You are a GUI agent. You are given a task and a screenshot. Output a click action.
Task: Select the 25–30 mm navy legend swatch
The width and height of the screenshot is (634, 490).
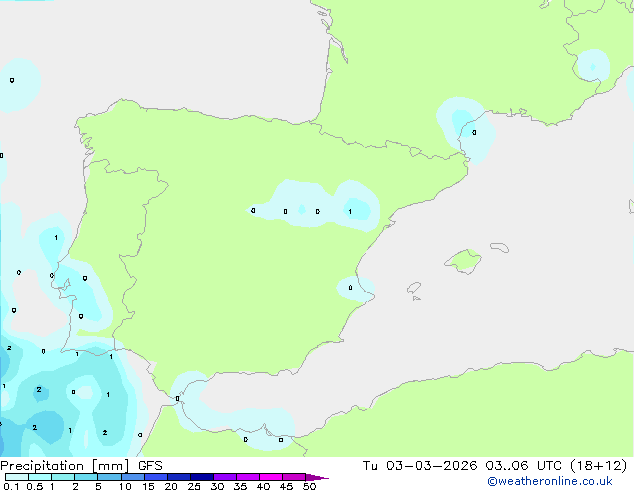pyautogui.click(x=202, y=477)
